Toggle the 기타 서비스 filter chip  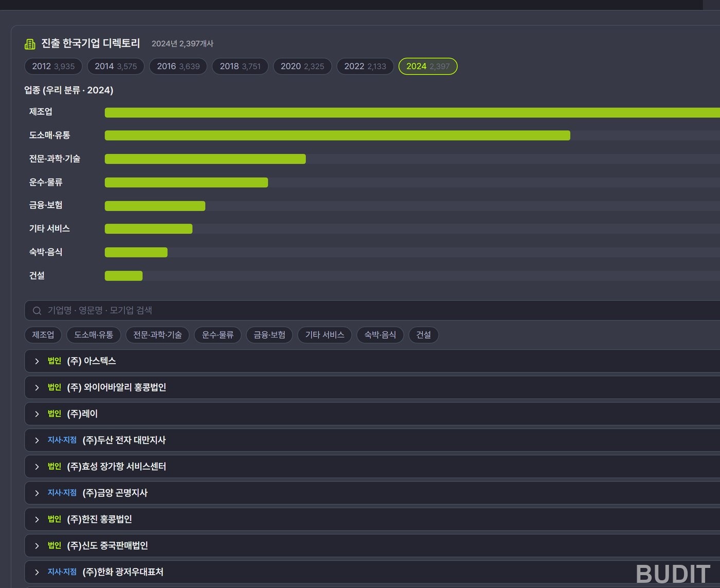tap(325, 335)
